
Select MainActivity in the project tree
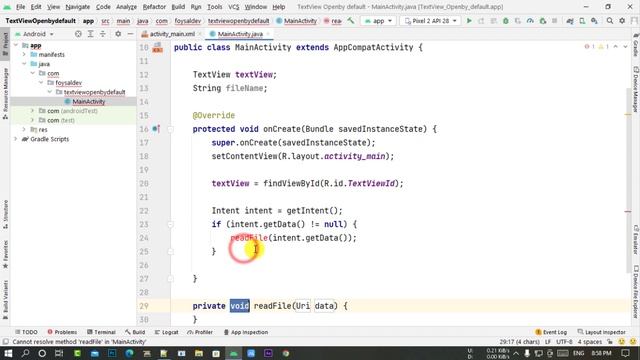coord(89,102)
